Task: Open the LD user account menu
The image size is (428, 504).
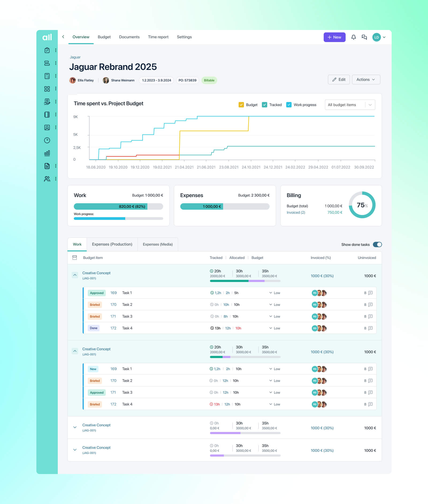Action: point(379,37)
